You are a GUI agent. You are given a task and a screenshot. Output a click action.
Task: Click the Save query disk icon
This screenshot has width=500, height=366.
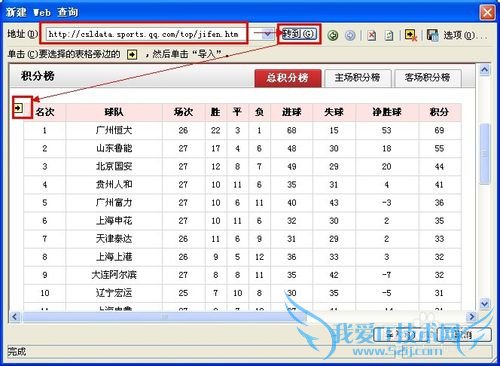coord(432,35)
